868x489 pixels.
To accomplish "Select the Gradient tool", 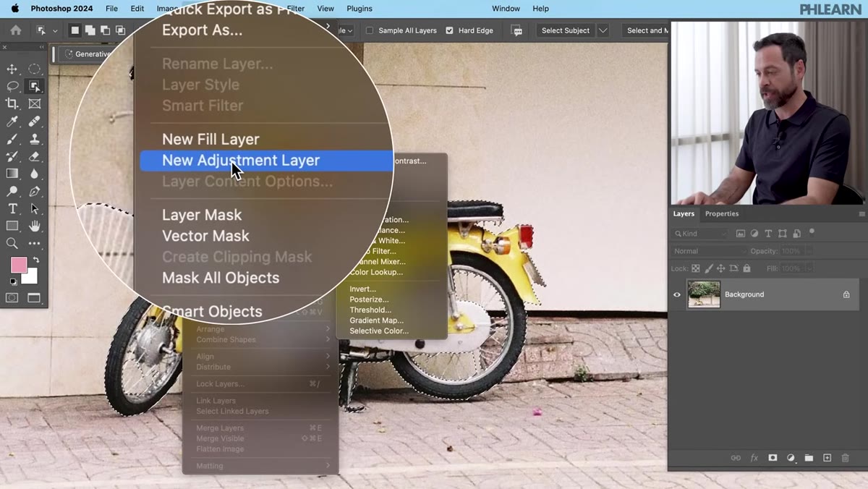I will tap(12, 174).
